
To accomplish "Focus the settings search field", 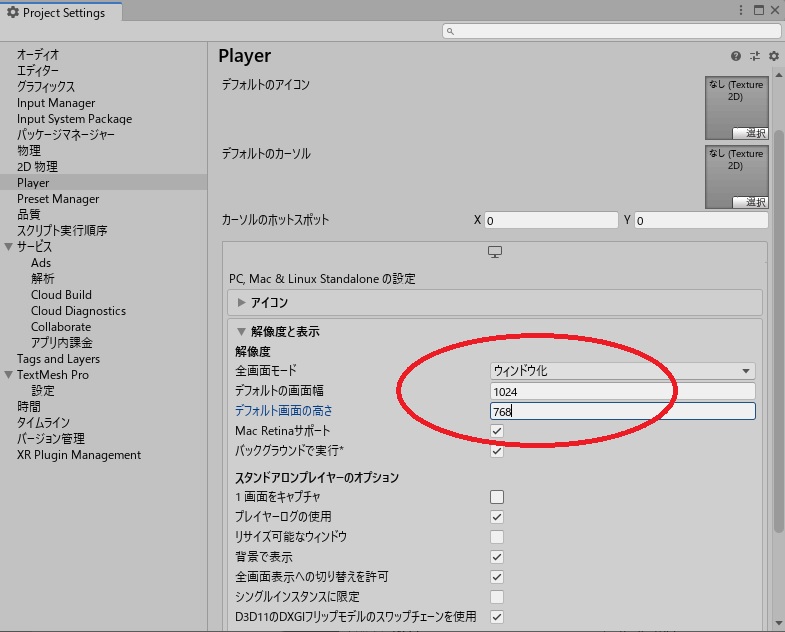I will pyautogui.click(x=611, y=32).
